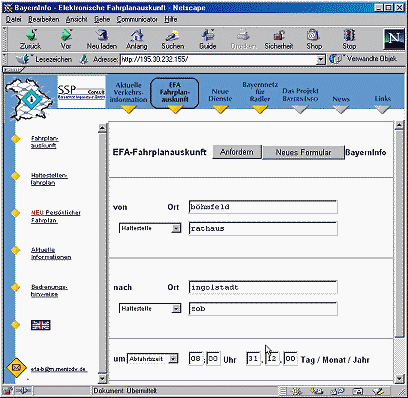The height and width of the screenshot is (398, 408).
Task: Click the yellow diamond beside Fahrplanauskunft
Action: pos(16,139)
